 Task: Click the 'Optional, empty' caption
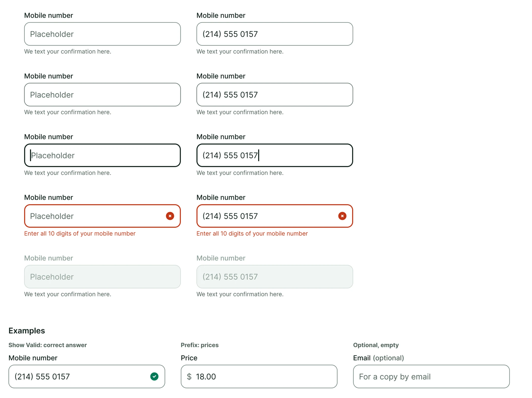(x=376, y=345)
